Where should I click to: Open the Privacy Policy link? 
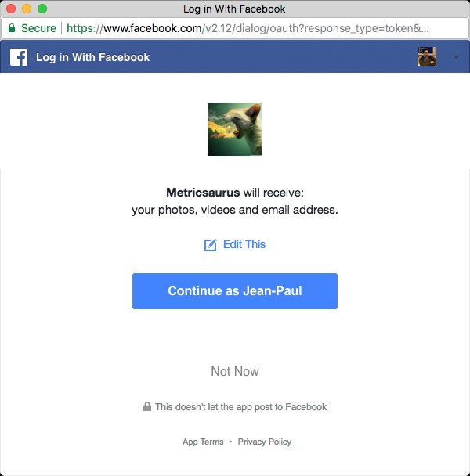click(265, 442)
